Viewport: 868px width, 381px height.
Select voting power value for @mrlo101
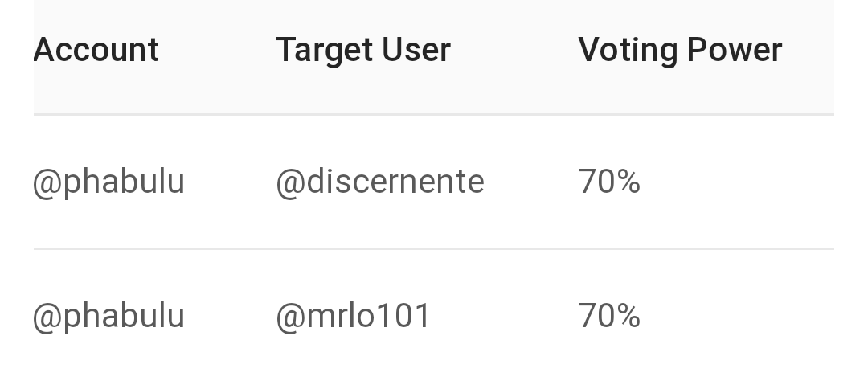pos(609,316)
